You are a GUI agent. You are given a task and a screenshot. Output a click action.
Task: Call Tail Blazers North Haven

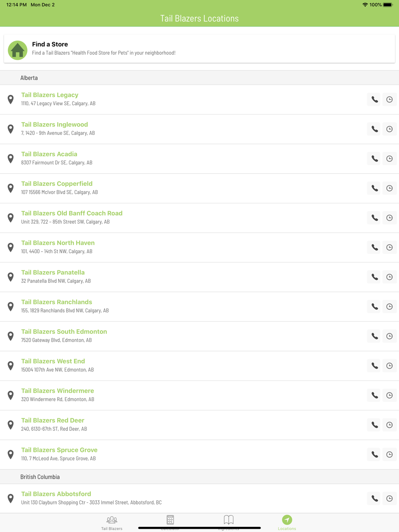tap(374, 247)
